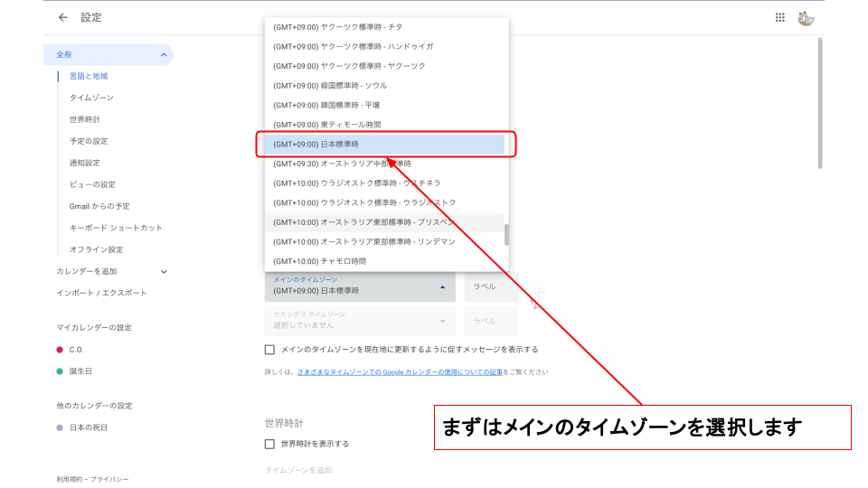Open the Google カレンダー timezone help article link
Image resolution: width=868 pixels, height=488 pixels.
pyautogui.click(x=402, y=372)
